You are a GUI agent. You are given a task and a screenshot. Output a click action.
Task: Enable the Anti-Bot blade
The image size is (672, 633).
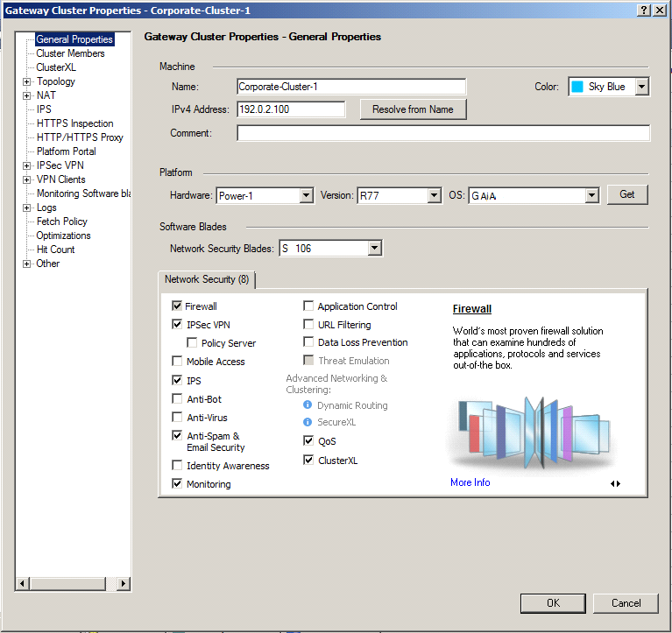click(x=177, y=398)
